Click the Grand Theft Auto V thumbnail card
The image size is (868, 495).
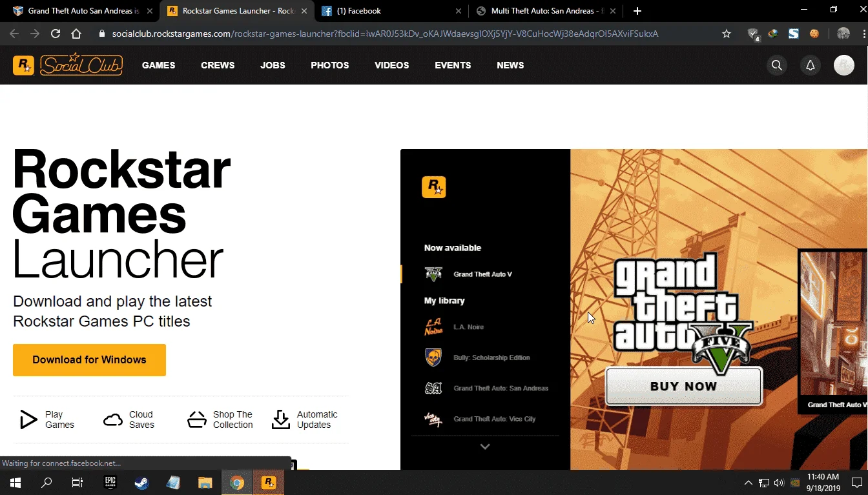click(833, 332)
